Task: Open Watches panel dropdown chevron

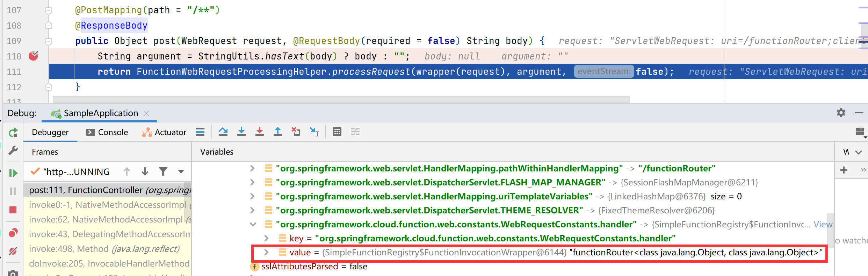Action: pos(859,152)
